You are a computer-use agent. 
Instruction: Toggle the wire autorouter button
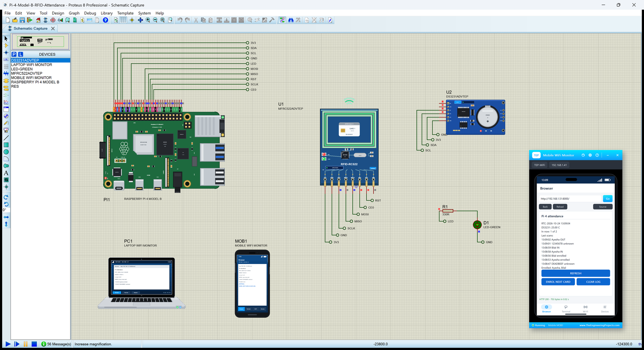282,20
